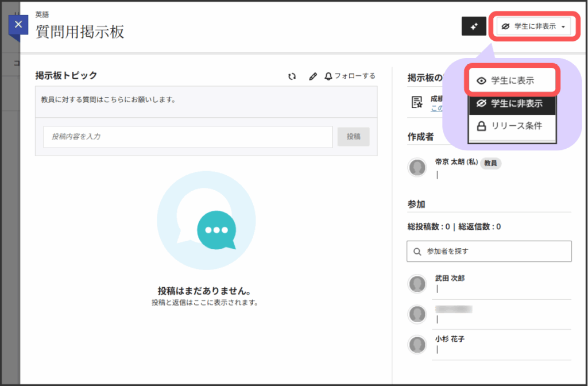Click 武田 次郎's avatar icon

tap(417, 283)
